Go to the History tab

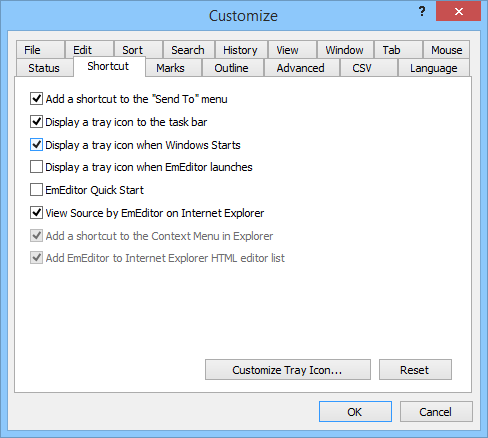point(241,50)
